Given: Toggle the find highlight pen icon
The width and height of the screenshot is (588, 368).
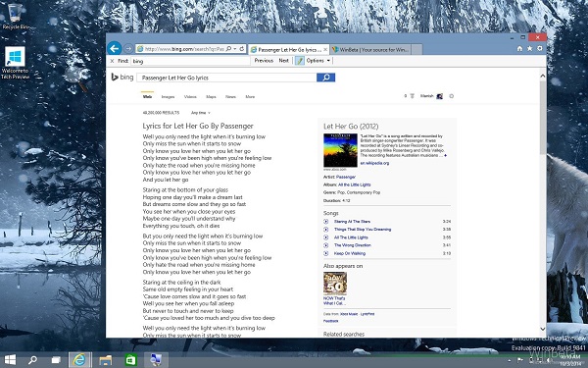Looking at the screenshot, I should tap(299, 61).
